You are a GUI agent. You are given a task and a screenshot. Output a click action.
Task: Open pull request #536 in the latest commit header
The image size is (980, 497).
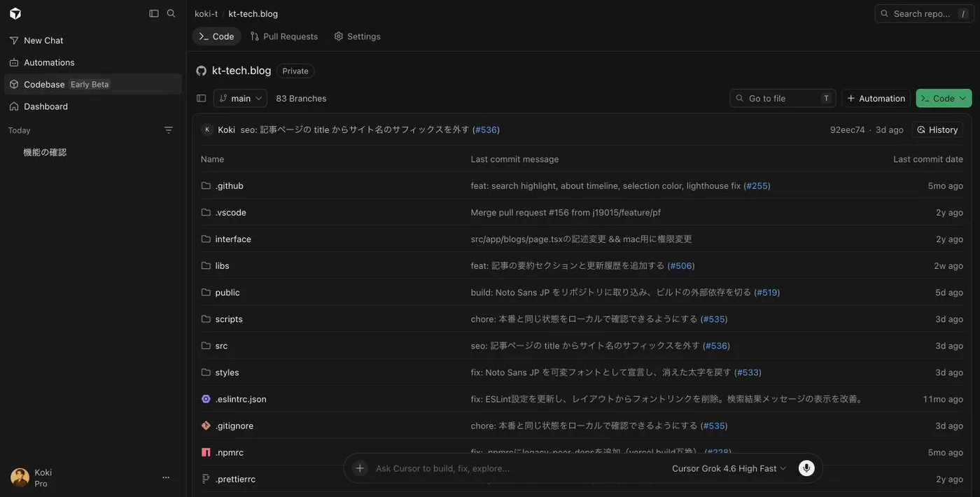click(x=486, y=129)
